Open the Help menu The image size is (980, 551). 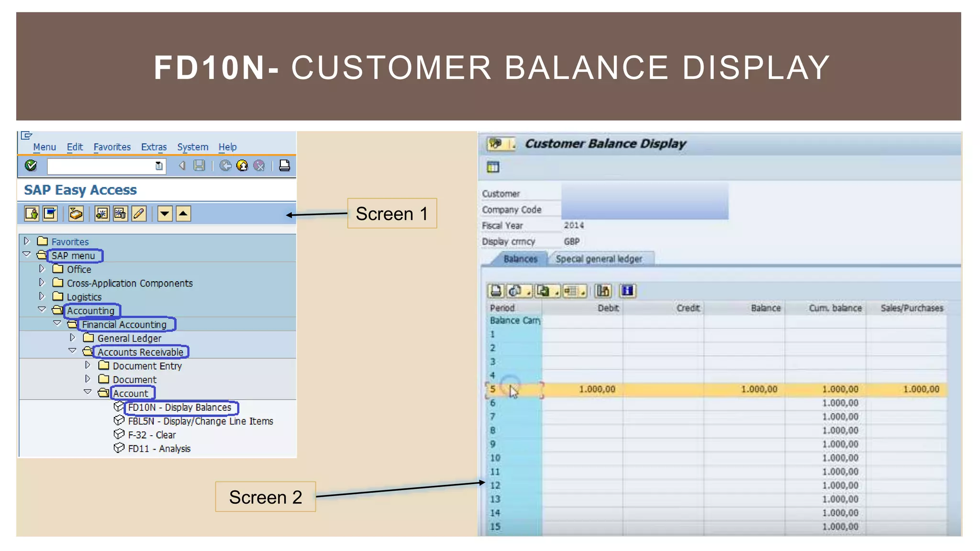228,147
